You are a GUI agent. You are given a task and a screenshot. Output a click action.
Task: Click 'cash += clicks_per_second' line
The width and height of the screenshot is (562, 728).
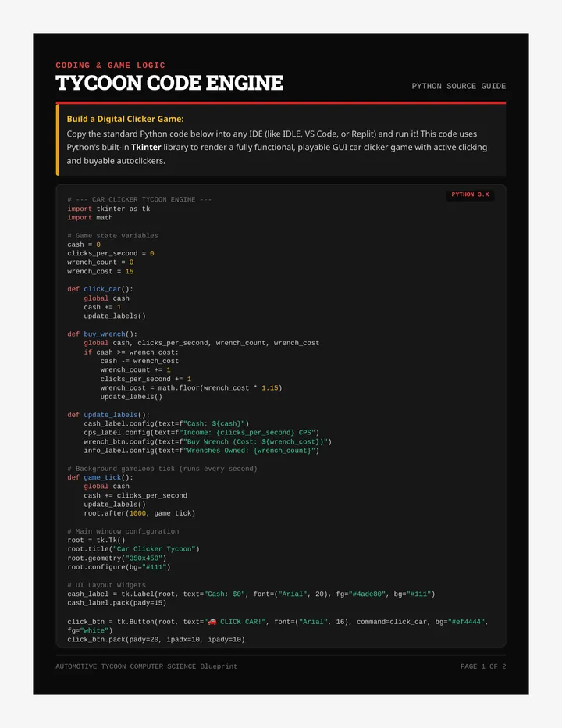tap(136, 496)
